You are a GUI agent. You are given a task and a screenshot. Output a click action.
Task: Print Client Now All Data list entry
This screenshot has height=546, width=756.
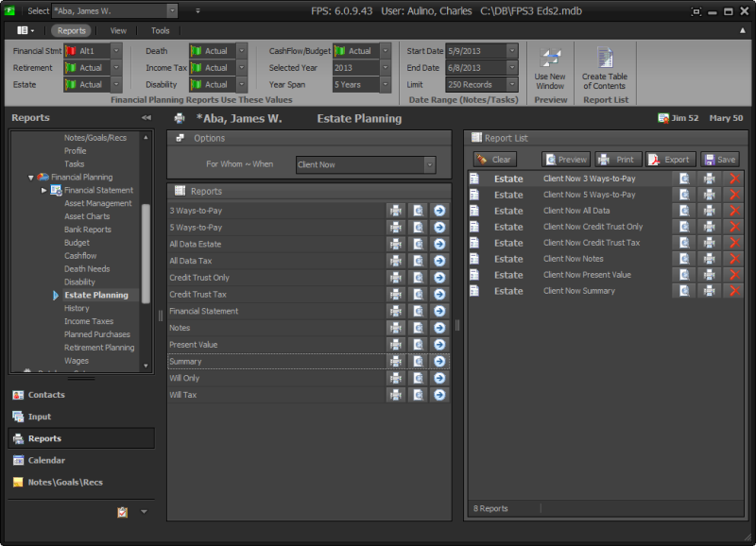pyautogui.click(x=710, y=211)
